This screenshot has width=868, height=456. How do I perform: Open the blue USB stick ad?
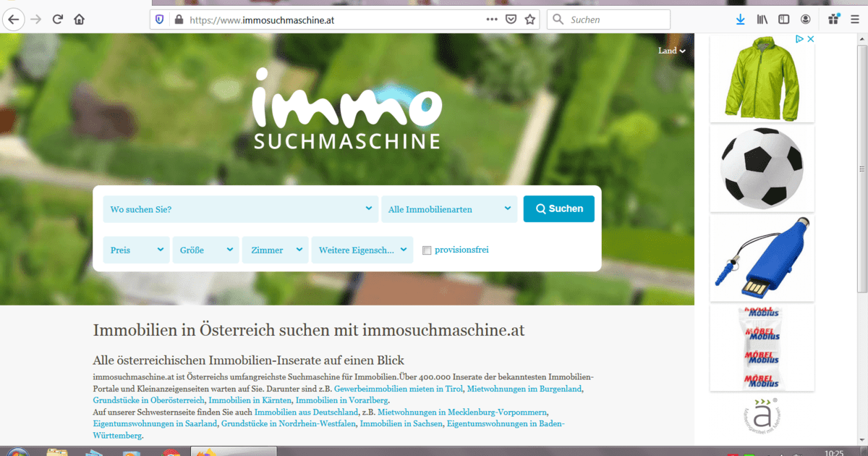(x=762, y=258)
